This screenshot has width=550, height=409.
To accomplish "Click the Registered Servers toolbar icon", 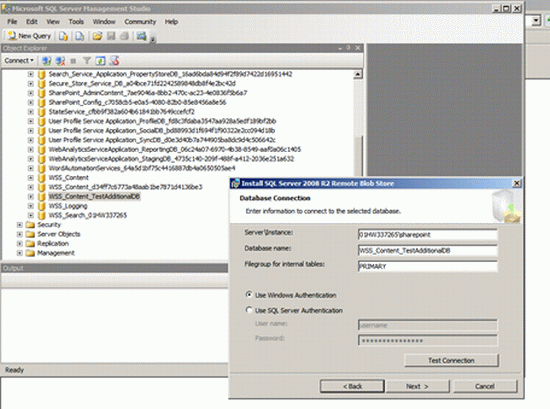I will click(x=142, y=36).
